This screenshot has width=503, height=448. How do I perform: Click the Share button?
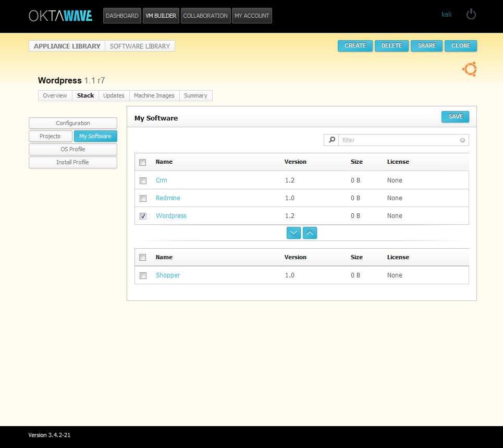427,45
